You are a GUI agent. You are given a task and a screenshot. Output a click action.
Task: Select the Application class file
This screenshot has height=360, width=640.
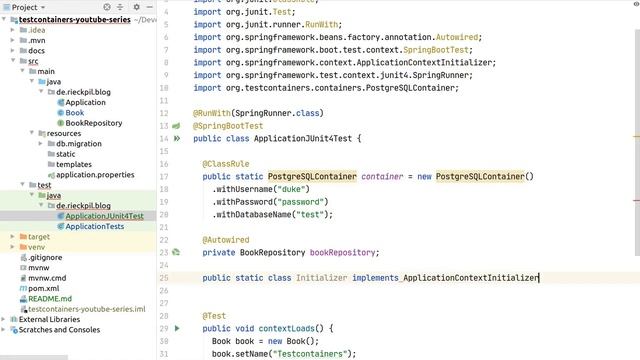85,102
